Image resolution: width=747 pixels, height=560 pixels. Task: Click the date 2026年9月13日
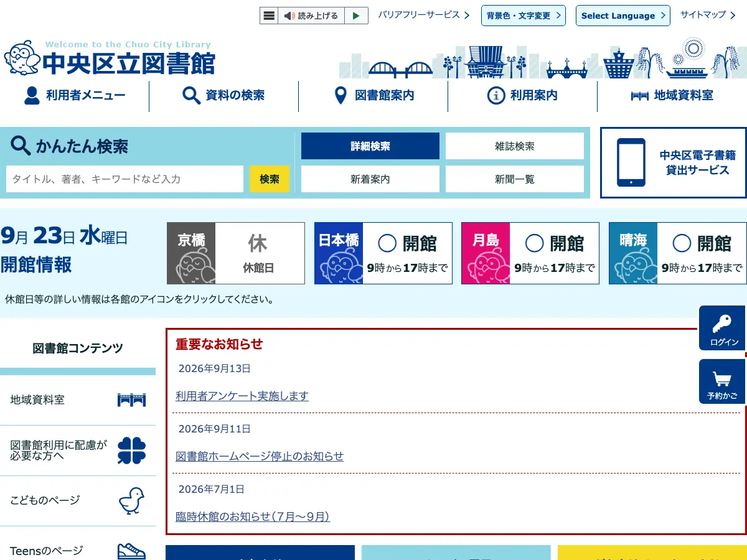pyautogui.click(x=215, y=368)
